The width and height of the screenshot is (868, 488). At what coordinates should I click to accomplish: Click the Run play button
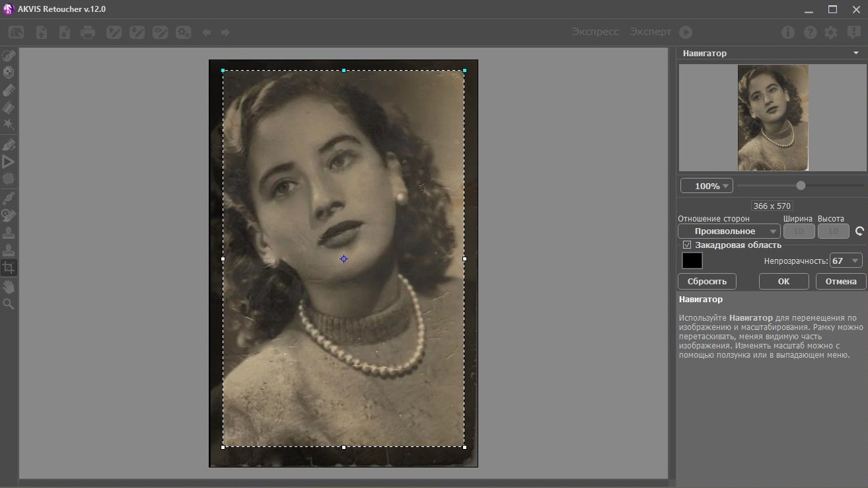(x=686, y=32)
